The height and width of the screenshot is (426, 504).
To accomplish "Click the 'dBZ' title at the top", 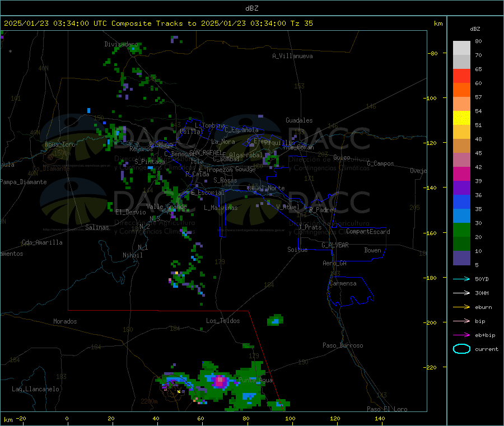I will (251, 8).
